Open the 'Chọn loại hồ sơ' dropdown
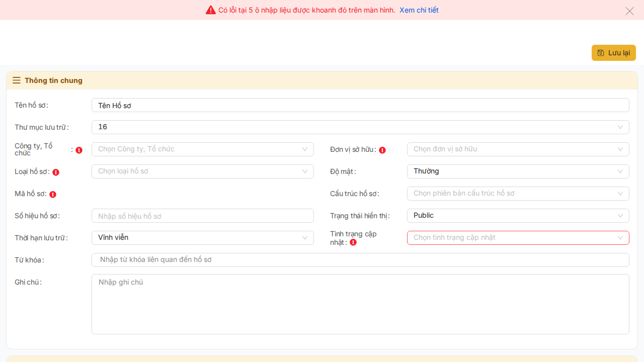 202,171
